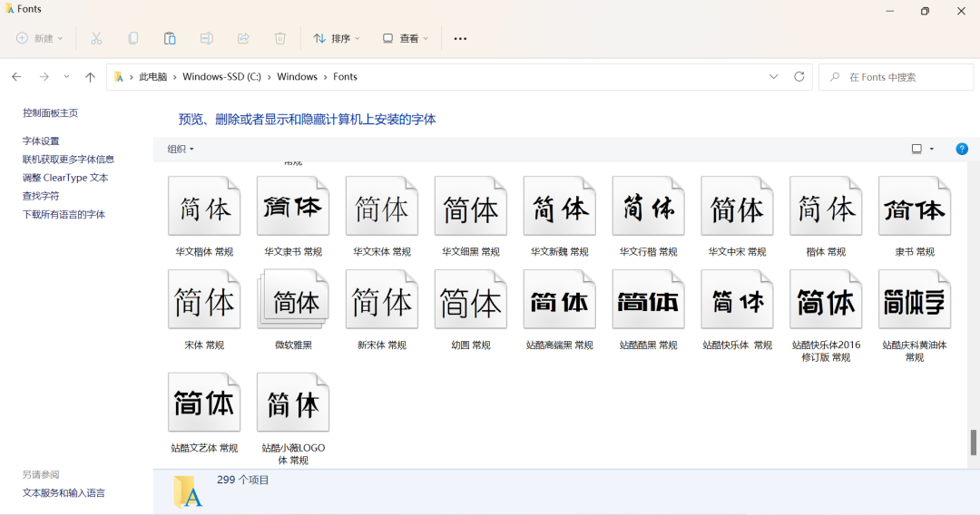The height and width of the screenshot is (515, 980).
Task: Expand the address bar history chevron
Action: click(774, 77)
